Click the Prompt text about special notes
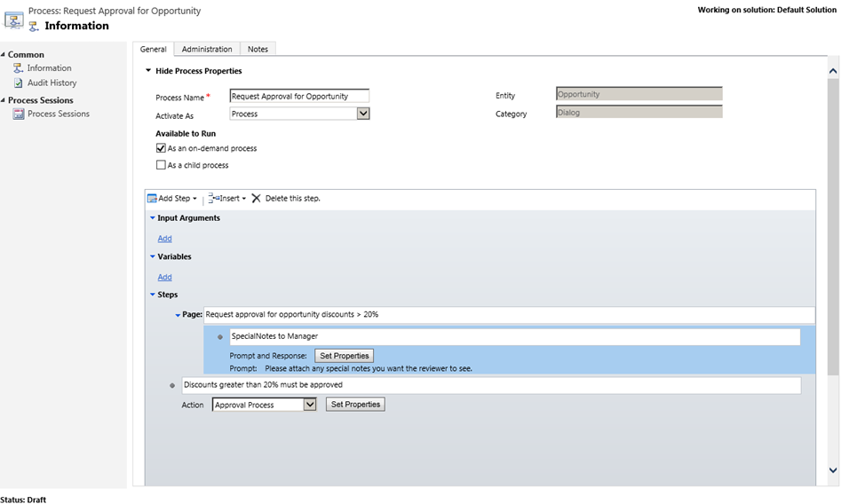The height and width of the screenshot is (504, 841). click(x=369, y=369)
